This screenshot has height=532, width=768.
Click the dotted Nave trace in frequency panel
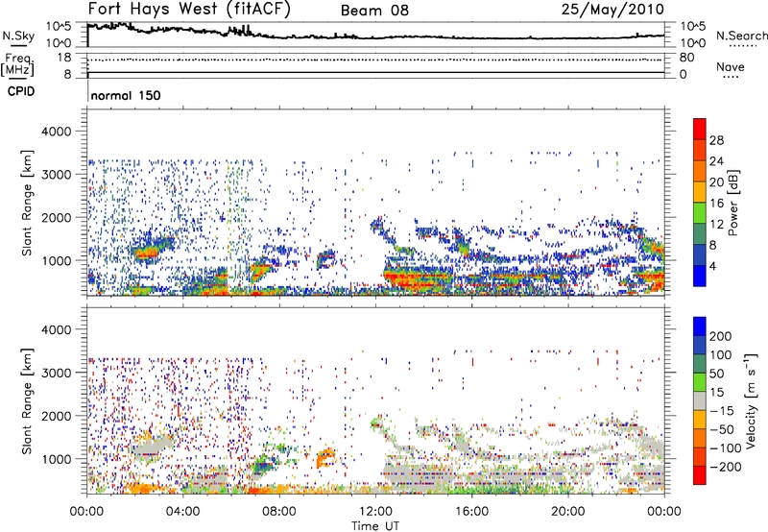tap(375, 60)
